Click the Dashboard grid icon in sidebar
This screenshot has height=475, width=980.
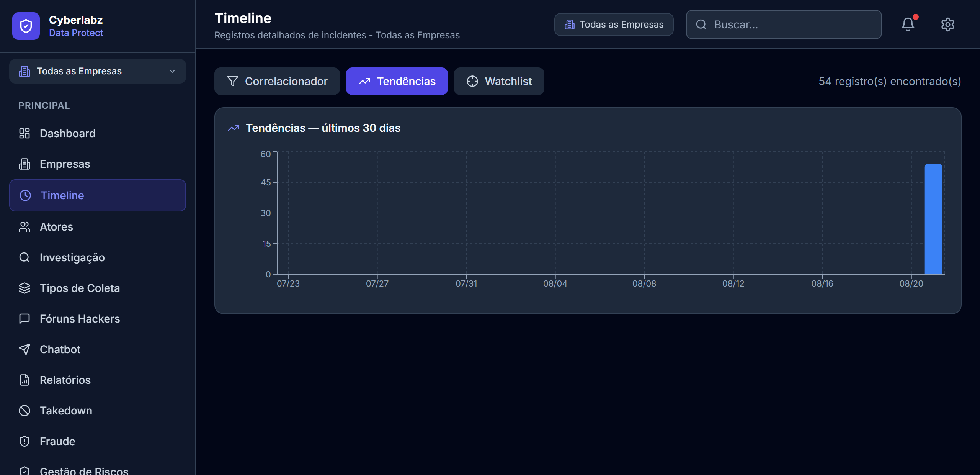(x=24, y=133)
